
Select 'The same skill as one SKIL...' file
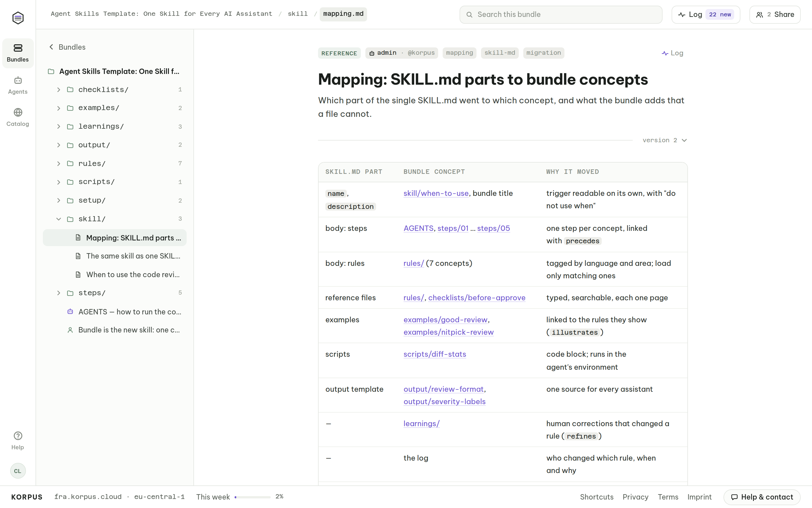point(115,256)
